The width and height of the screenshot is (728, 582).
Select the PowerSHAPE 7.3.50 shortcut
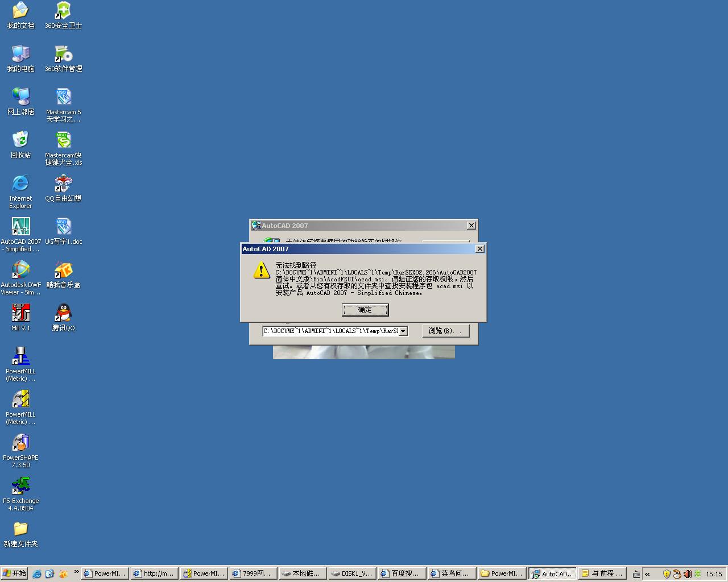(20, 451)
